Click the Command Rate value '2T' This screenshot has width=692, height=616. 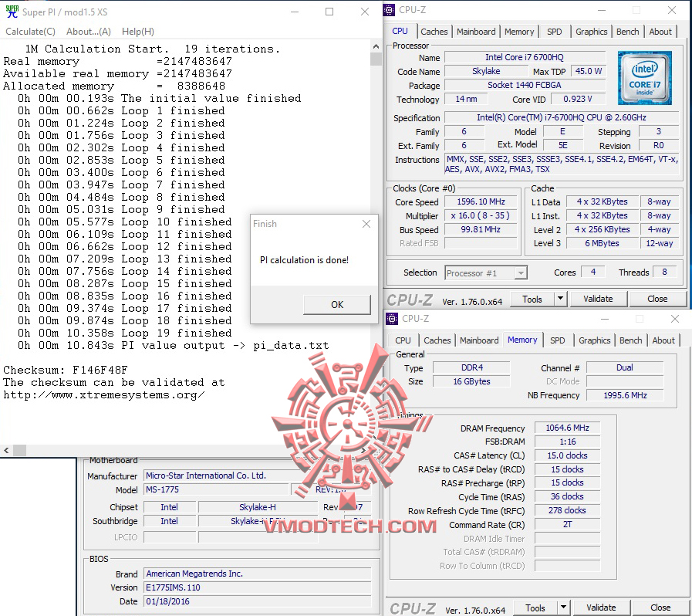[x=567, y=525]
